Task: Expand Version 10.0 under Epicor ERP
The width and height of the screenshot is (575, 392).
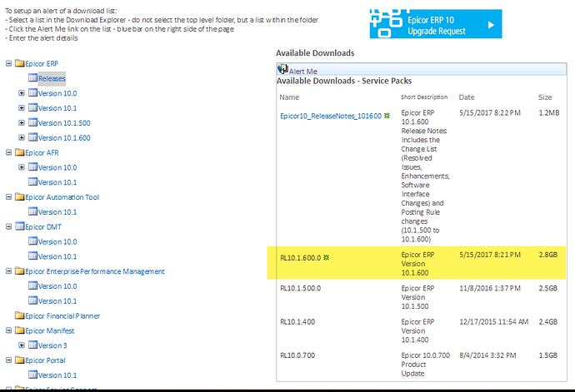Action: (x=22, y=93)
